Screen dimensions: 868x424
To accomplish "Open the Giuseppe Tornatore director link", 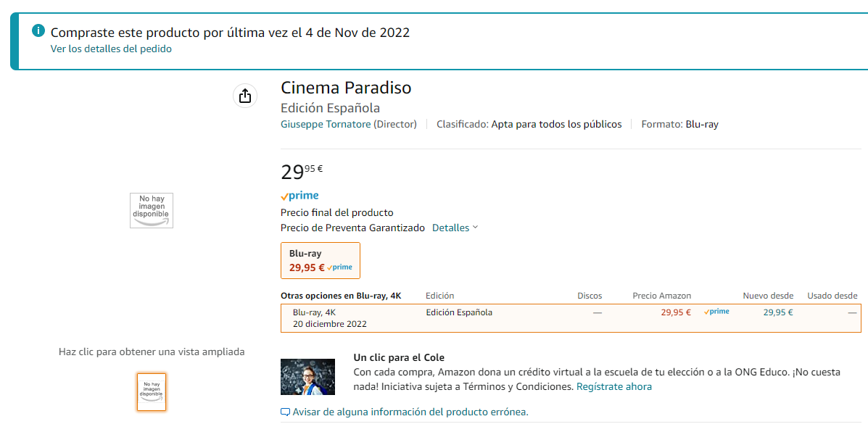I will pos(326,124).
